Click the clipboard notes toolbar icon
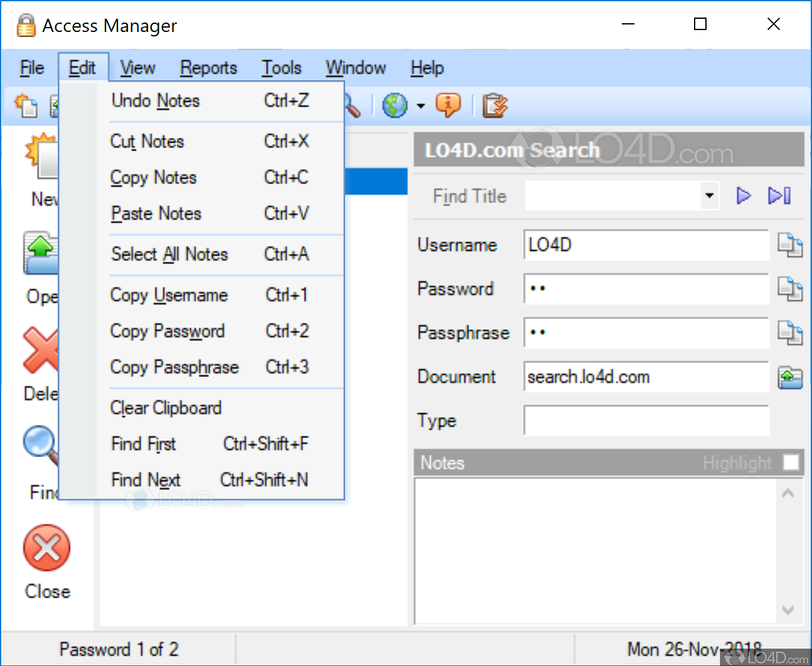 (x=494, y=105)
